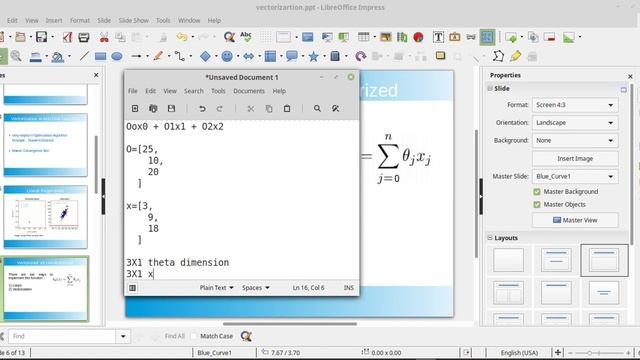The width and height of the screenshot is (640, 360).
Task: Open the Format dropdown showing Screen 4:3
Action: 575,105
